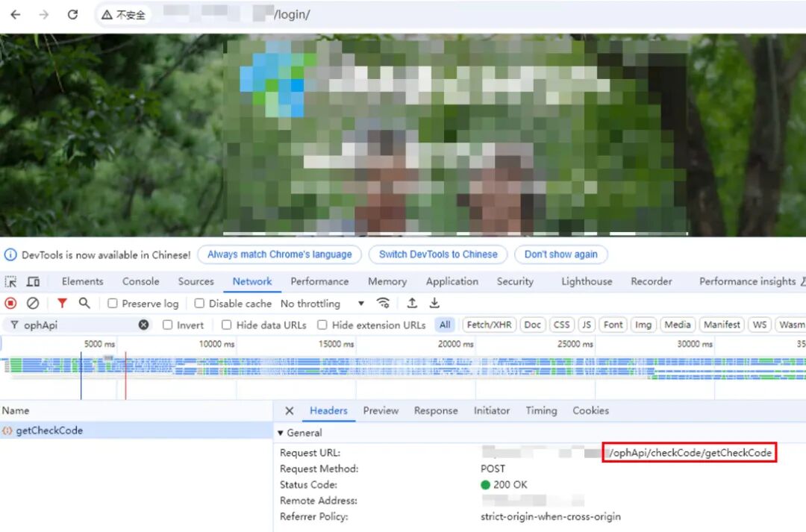Reload the login page

point(72,14)
